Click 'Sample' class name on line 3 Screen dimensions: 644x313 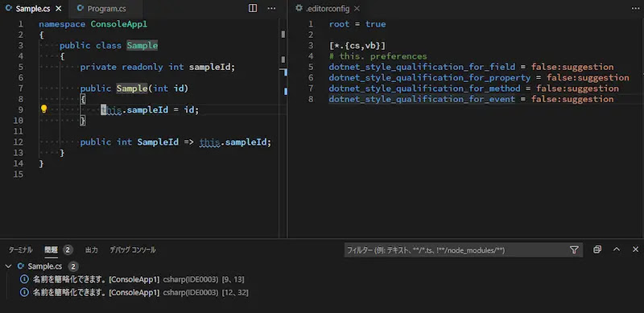click(142, 45)
